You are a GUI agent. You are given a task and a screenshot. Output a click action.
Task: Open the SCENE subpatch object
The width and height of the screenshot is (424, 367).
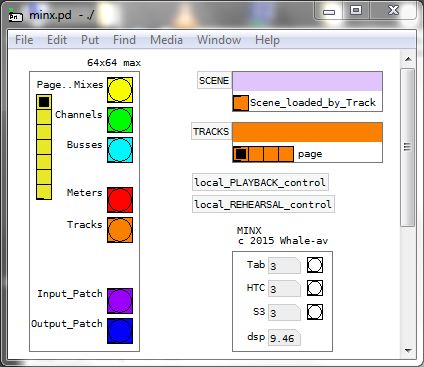(x=214, y=80)
